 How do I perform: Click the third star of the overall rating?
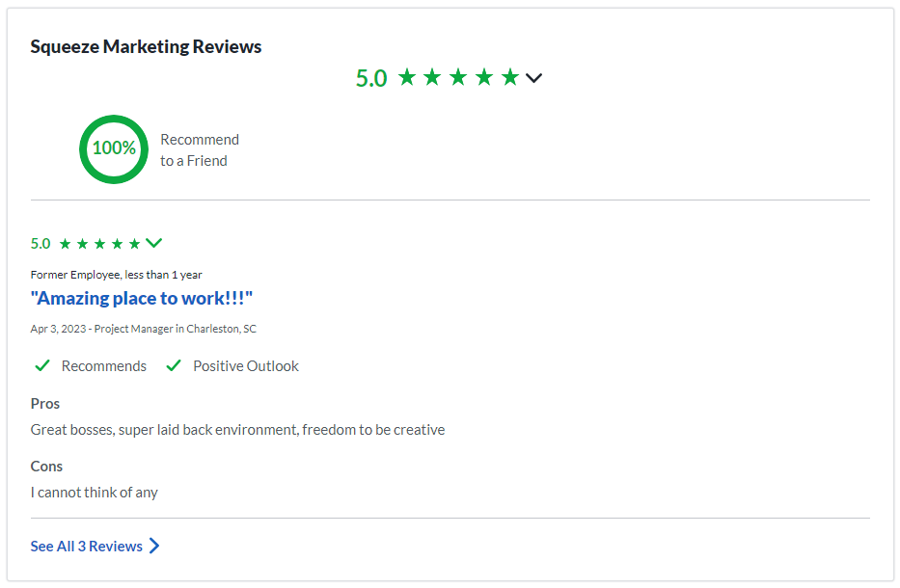click(459, 78)
